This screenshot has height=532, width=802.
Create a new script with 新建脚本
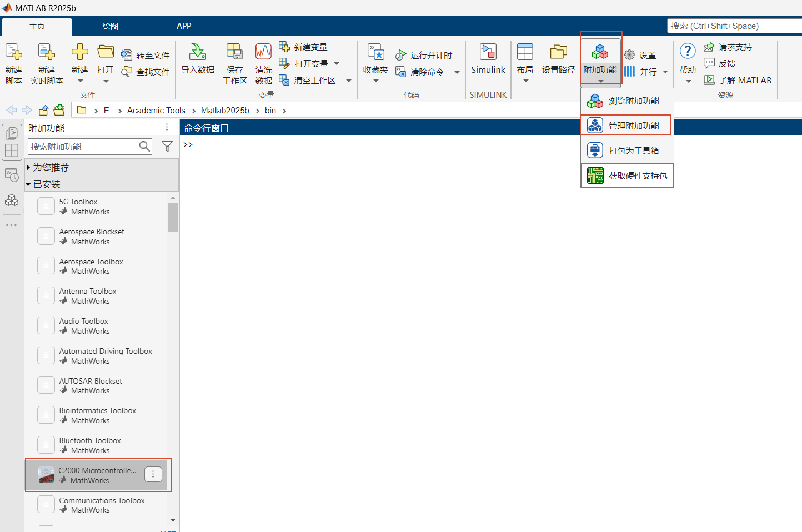click(13, 63)
